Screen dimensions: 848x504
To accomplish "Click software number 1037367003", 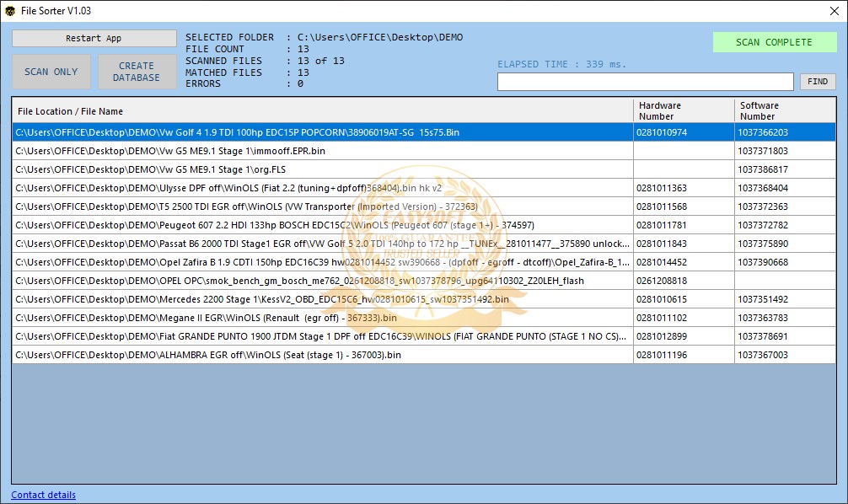I will [x=763, y=355].
